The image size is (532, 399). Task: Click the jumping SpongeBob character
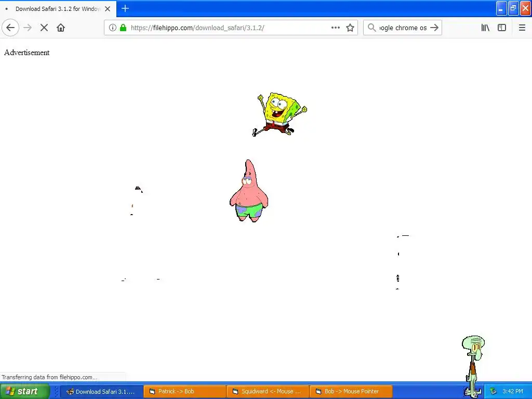click(x=280, y=114)
